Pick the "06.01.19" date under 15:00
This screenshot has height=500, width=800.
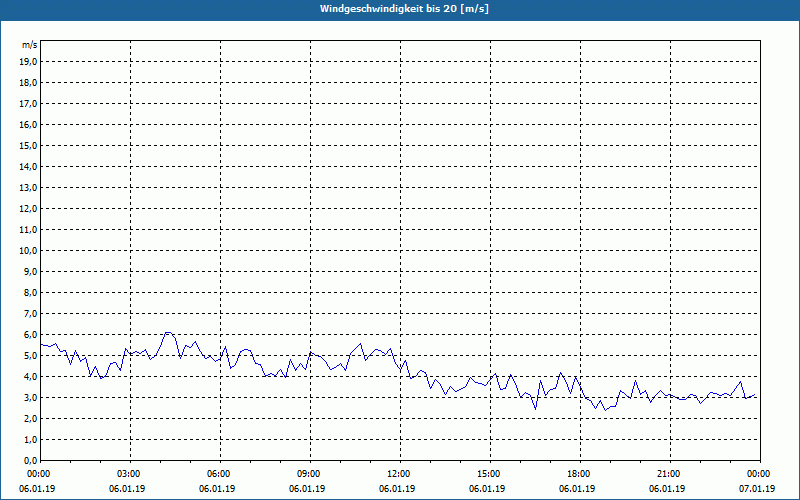click(x=487, y=489)
